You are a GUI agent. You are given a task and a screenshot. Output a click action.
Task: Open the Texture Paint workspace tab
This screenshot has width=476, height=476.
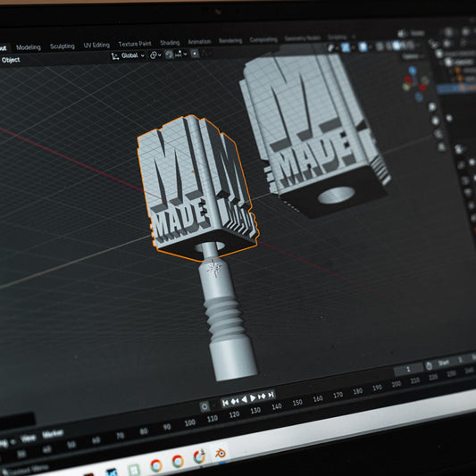tap(135, 44)
